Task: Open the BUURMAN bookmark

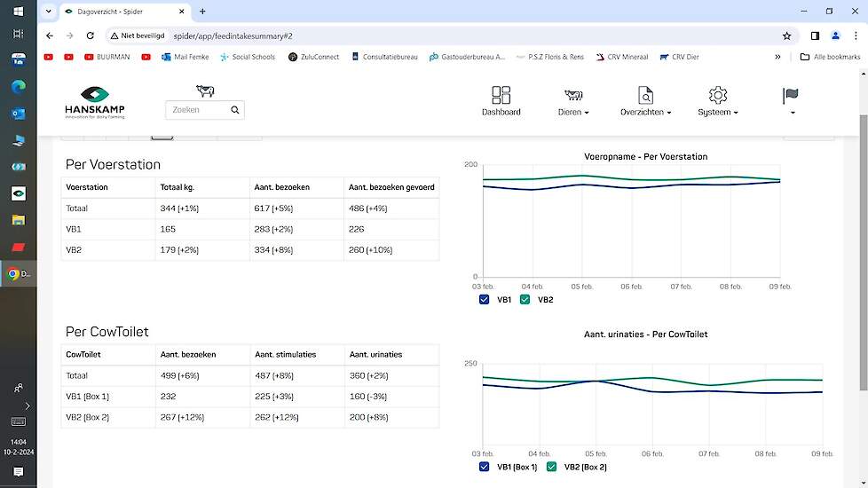Action: point(107,57)
